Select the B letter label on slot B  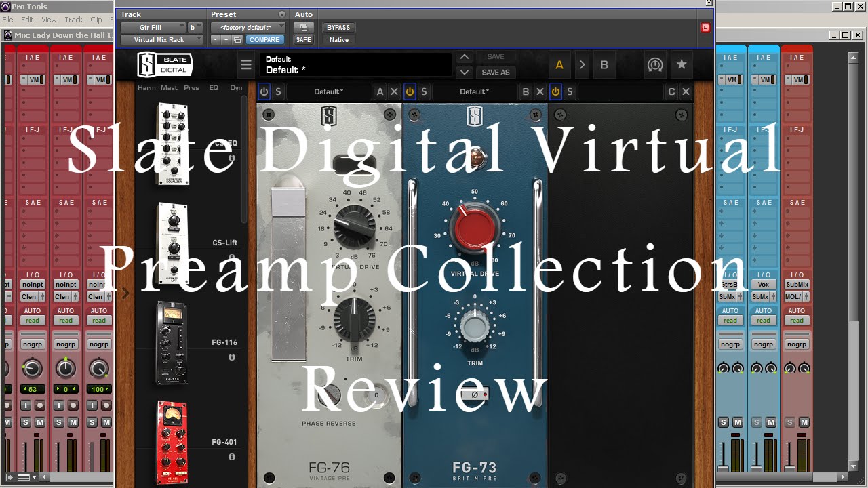coord(526,91)
